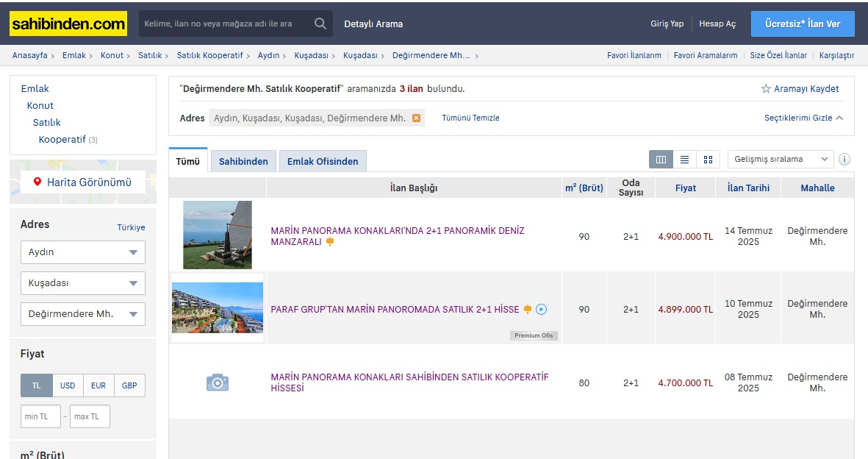Play video of PARAF GRUP listing

pyautogui.click(x=541, y=310)
